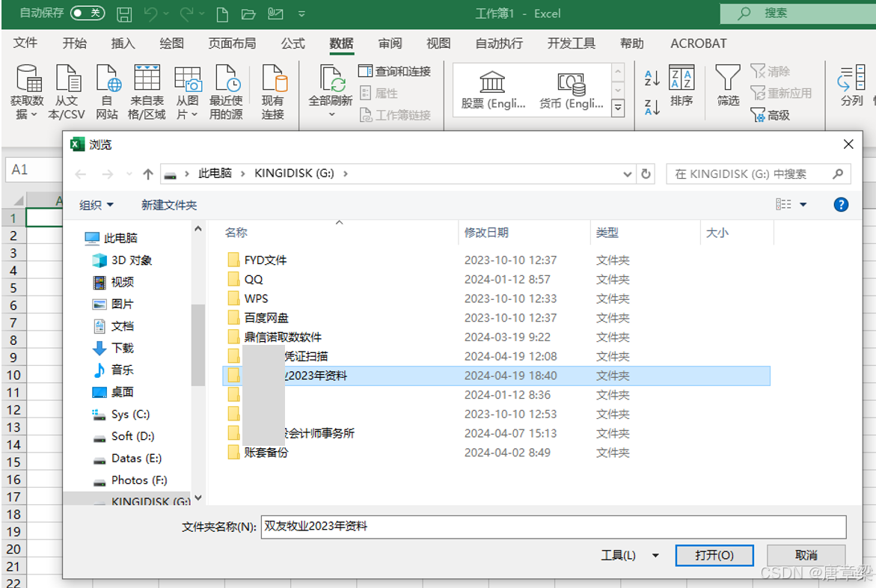
Task: Sort the list by 修改日期 column header
Action: [523, 233]
